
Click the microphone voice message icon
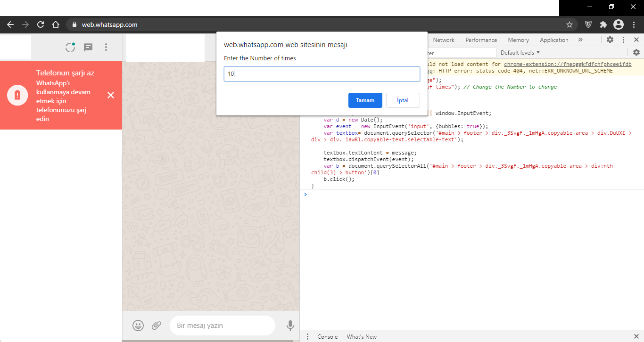tap(290, 325)
